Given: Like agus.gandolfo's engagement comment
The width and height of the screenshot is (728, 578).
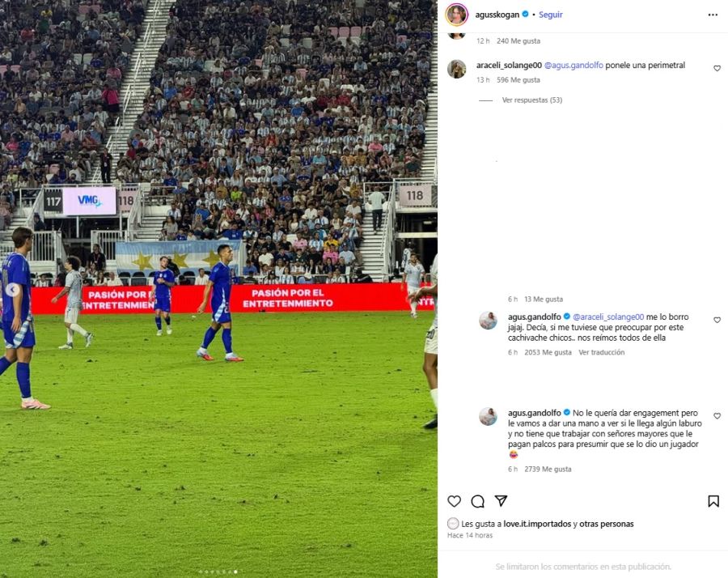Looking at the screenshot, I should coord(717,416).
